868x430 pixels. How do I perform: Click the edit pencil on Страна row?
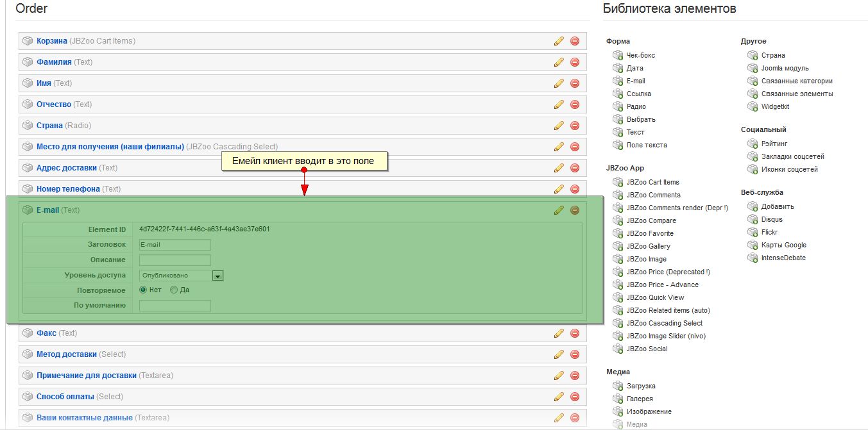pos(559,126)
